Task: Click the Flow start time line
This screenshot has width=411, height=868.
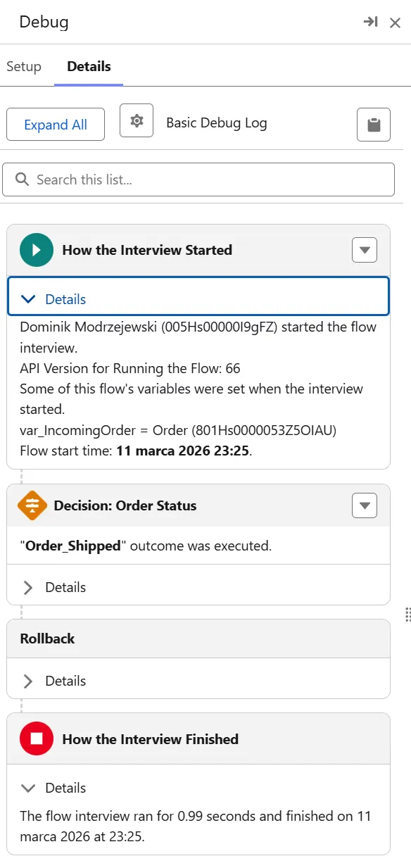Action: [136, 451]
